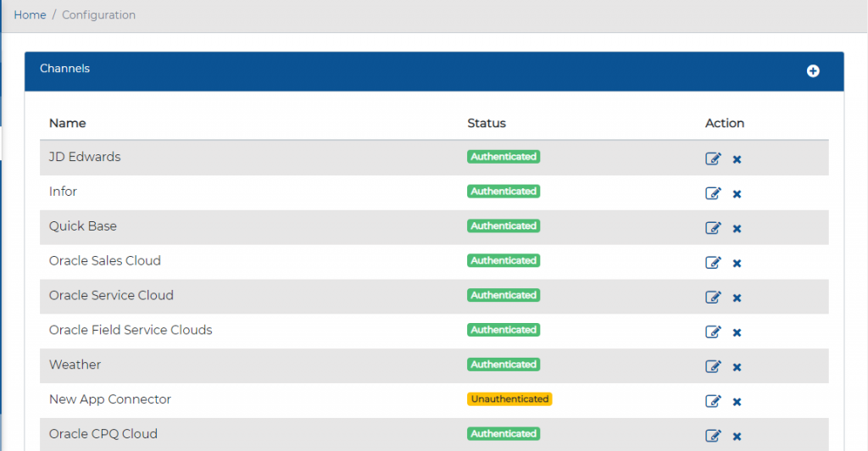
Task: Click the Name column header
Action: click(x=68, y=123)
